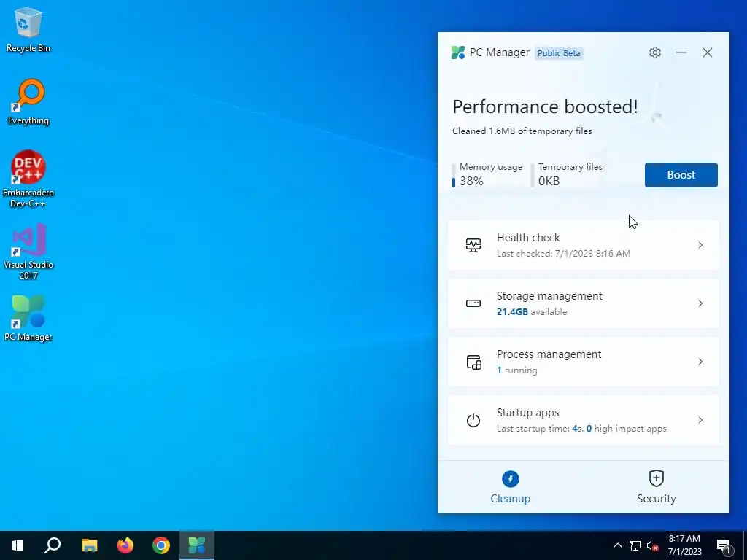Click the Process management window icon
The image size is (747, 560).
(473, 362)
